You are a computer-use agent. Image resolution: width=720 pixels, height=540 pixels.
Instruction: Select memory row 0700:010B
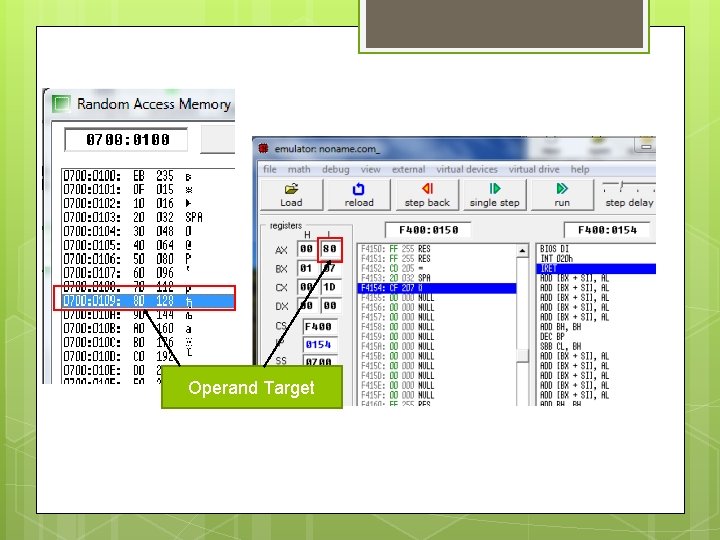[x=148, y=329]
